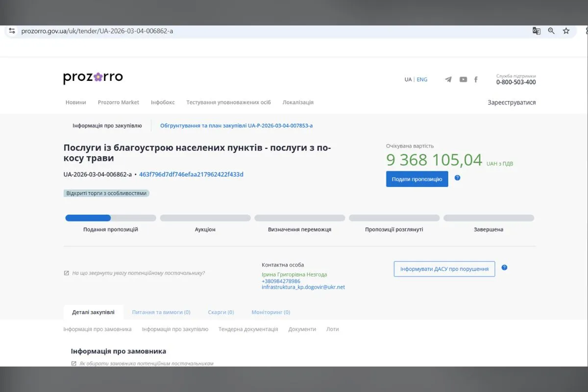Switch to the Скарги (0) tab

point(221,312)
